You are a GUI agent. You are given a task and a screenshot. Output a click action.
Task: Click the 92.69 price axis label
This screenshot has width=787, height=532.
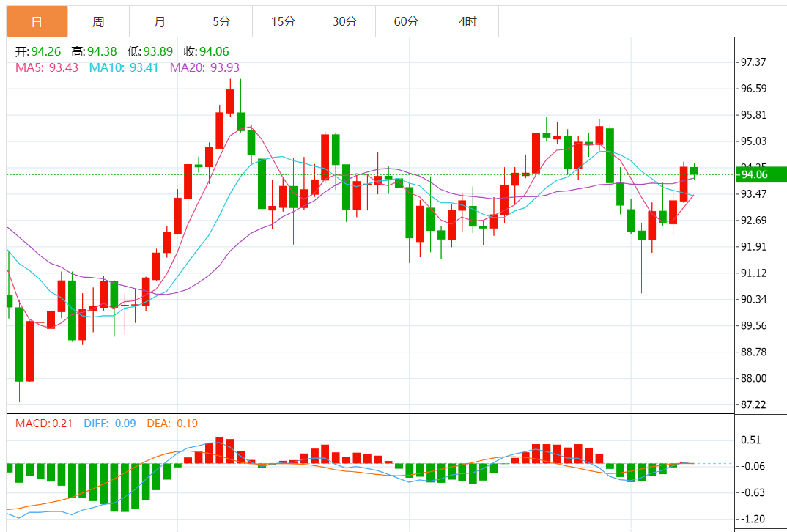tap(754, 221)
